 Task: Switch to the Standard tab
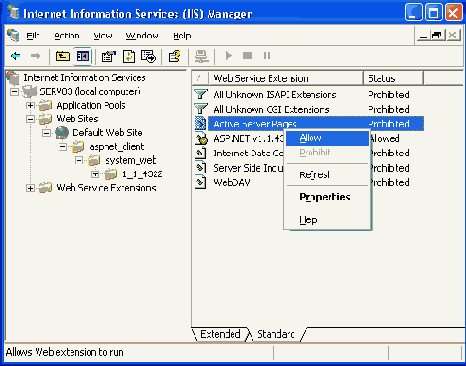point(276,334)
